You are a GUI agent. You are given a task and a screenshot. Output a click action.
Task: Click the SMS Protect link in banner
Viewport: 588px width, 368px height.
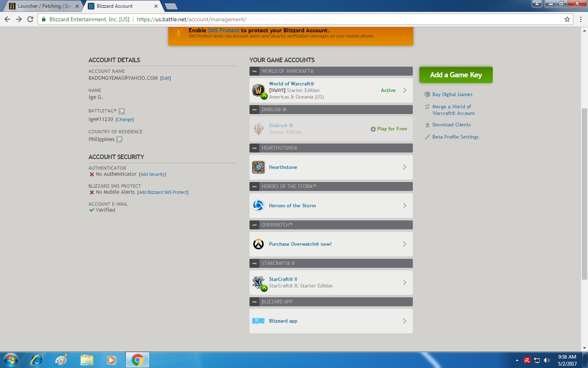click(223, 30)
